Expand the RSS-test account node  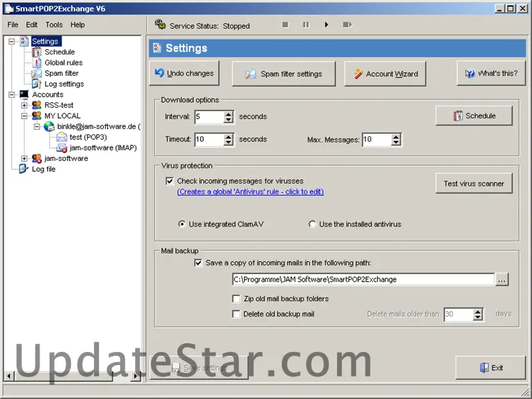25,105
